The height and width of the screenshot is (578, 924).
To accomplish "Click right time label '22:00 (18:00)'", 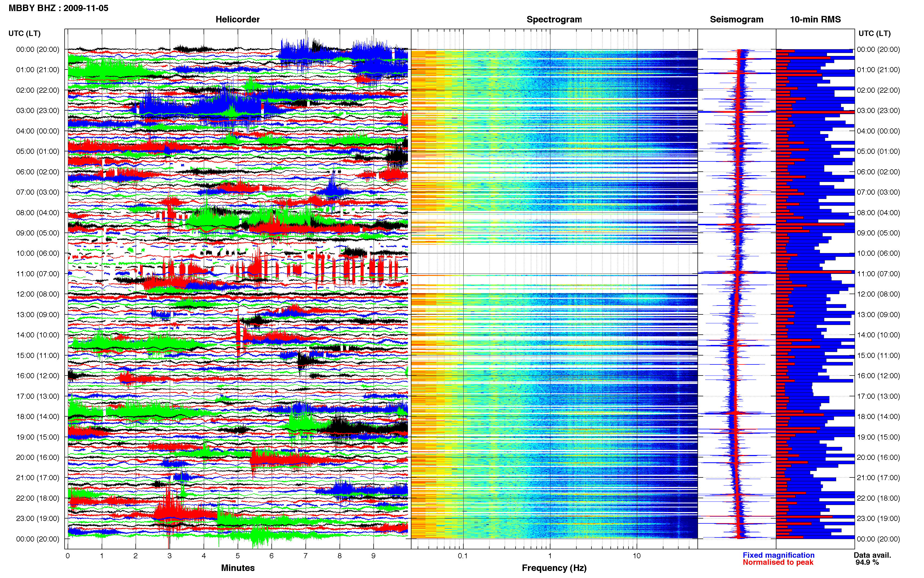I will coord(878,498).
